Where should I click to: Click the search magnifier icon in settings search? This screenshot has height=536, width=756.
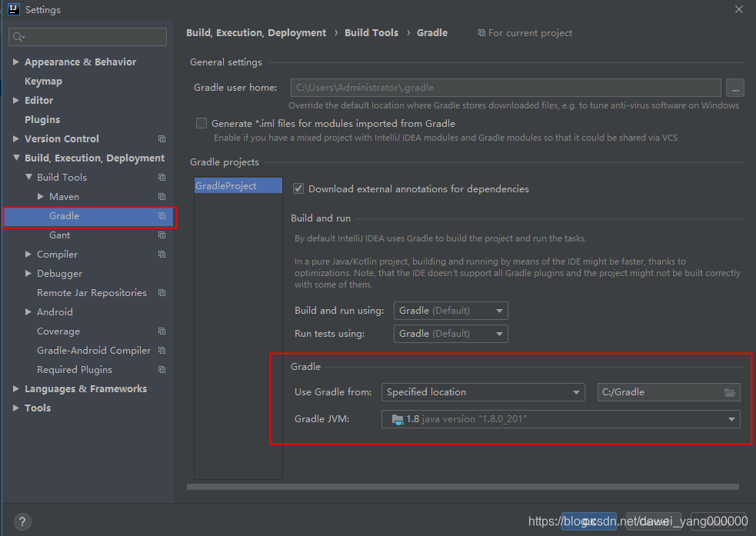pos(18,37)
